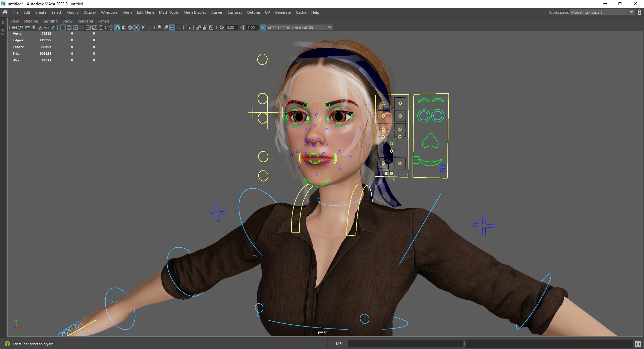Open the Windows menu
Screen dimensions: 644x349
[x=109, y=12]
